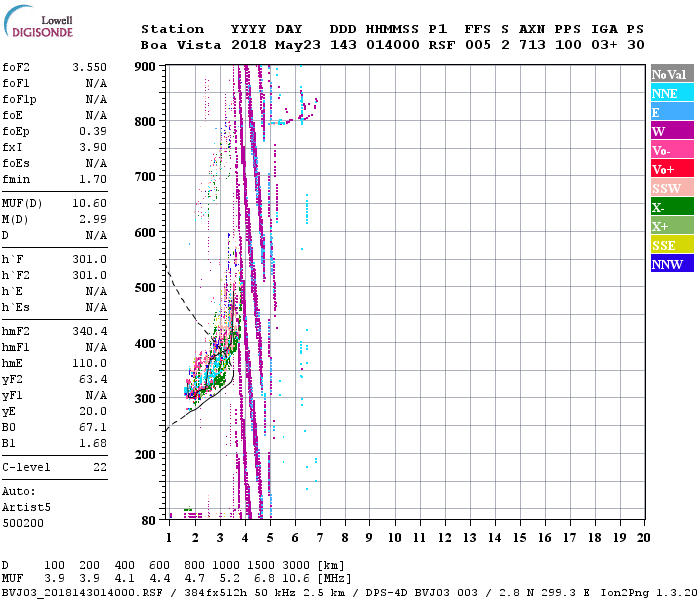Click the 10 MHz frequency axis label

pyautogui.click(x=394, y=538)
